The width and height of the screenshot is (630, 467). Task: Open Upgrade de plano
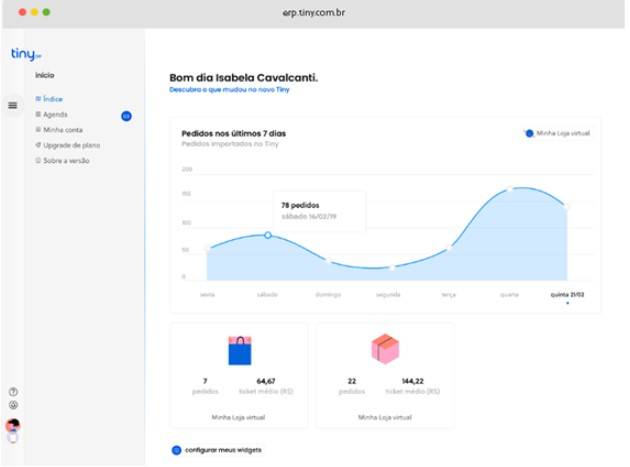click(68, 145)
